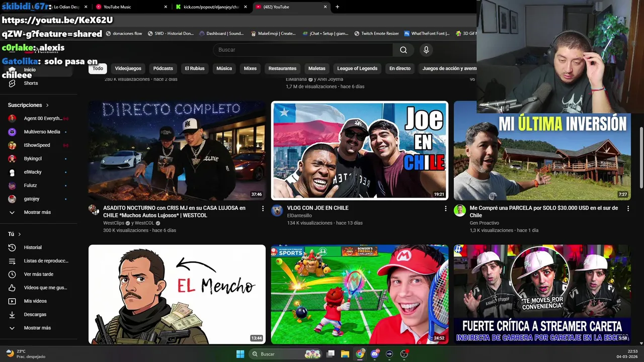Open Agent 00 Everything subscription channel

[38, 118]
